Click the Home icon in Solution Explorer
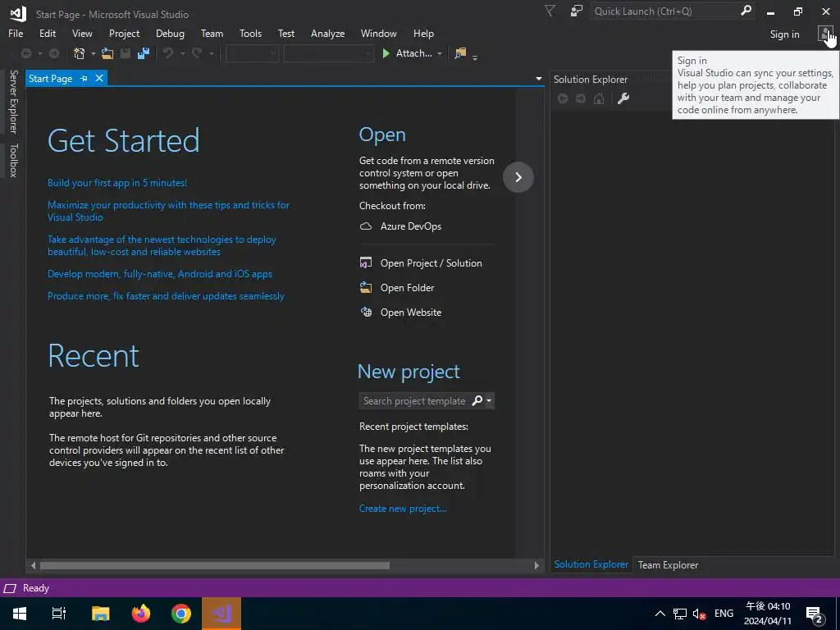 (x=599, y=98)
